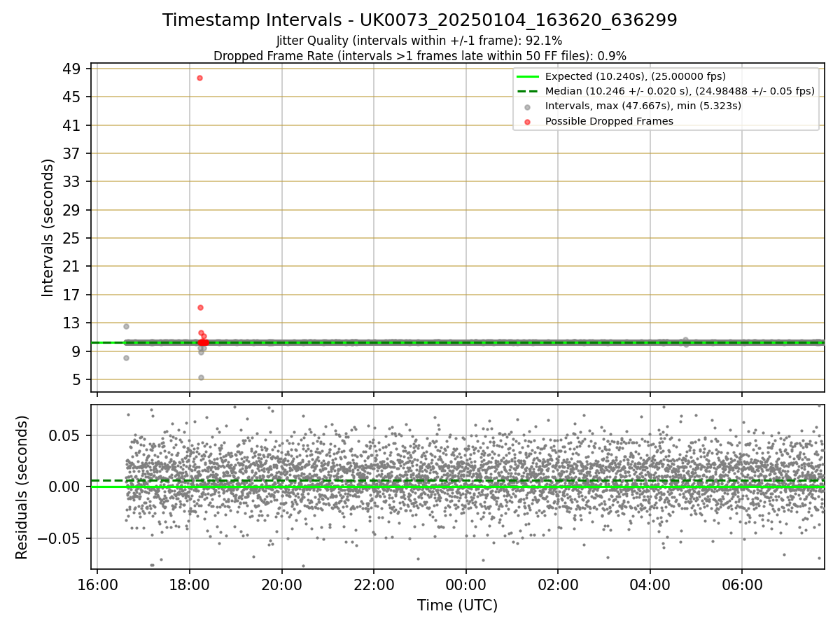
Task: Click the lowest gray interval point near 5 seconds
Action: (201, 377)
